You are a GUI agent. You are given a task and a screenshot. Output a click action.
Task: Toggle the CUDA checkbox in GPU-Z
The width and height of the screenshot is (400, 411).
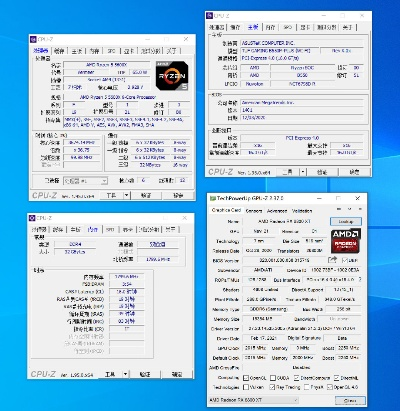pos(273,378)
